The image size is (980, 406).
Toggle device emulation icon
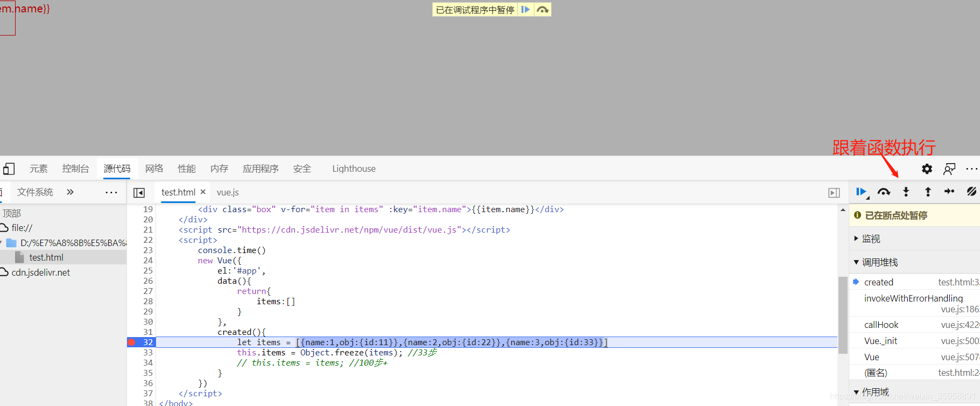point(8,169)
